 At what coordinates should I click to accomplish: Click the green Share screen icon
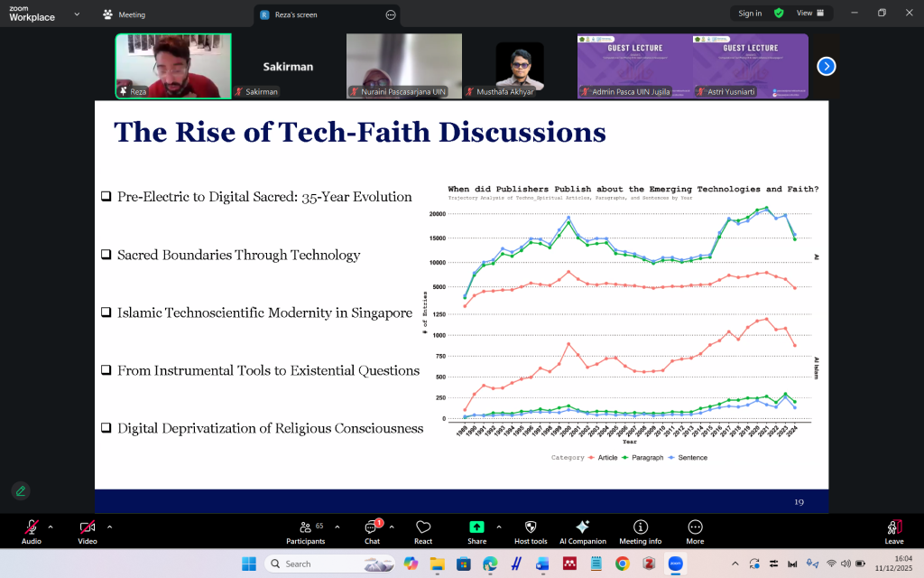476,527
